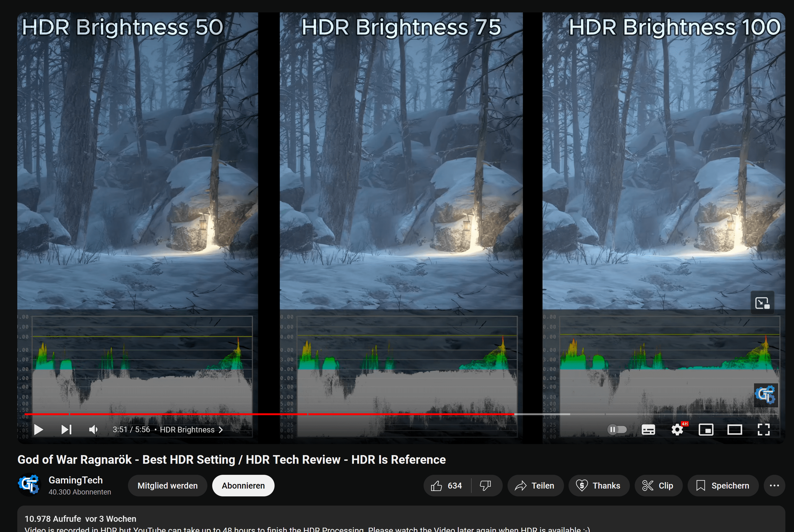This screenshot has height=532, width=794.
Task: Click Mitglied werden button
Action: (x=167, y=486)
